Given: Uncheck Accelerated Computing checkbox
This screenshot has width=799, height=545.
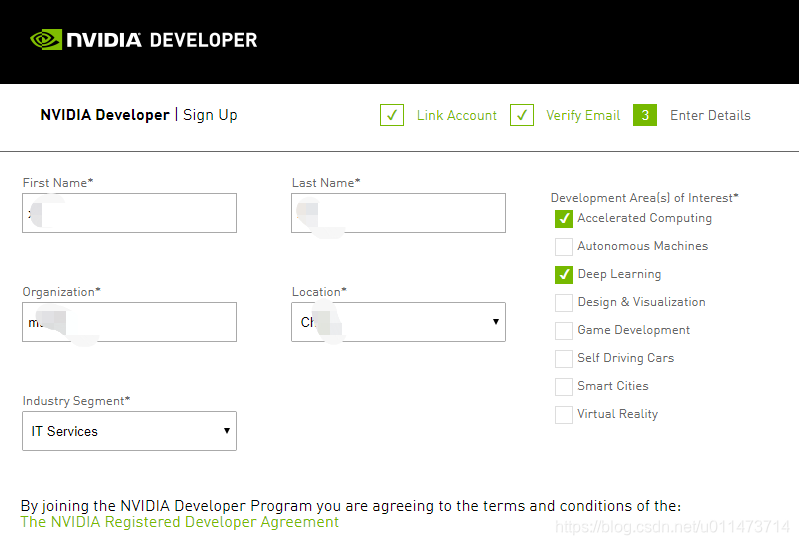Looking at the screenshot, I should (x=564, y=219).
